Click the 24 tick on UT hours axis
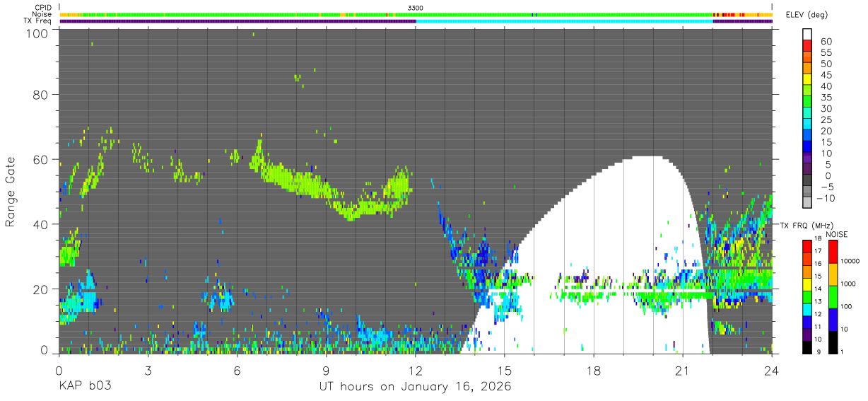Screen dimensions: 868x401 pyautogui.click(x=772, y=370)
